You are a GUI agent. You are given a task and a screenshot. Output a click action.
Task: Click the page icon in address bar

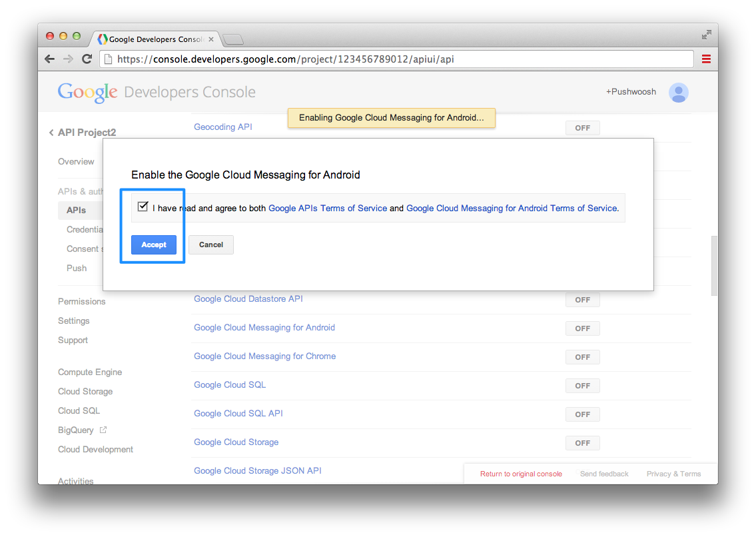click(x=109, y=59)
